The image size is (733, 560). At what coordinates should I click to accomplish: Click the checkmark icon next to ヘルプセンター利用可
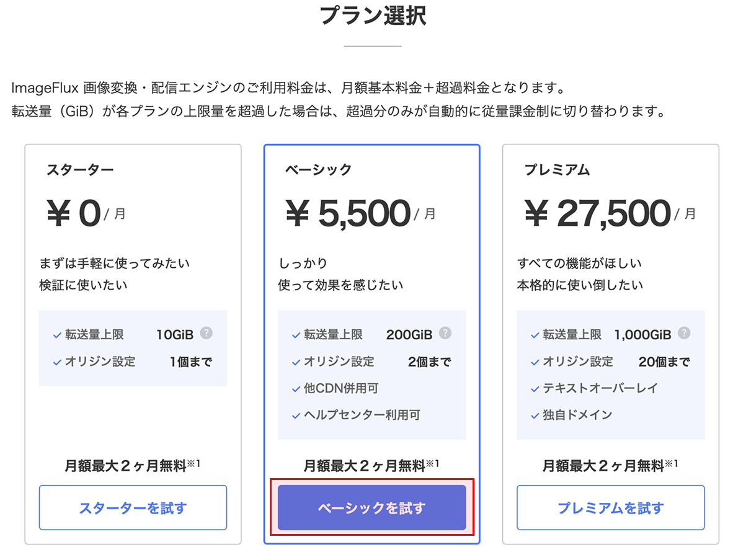tap(295, 415)
